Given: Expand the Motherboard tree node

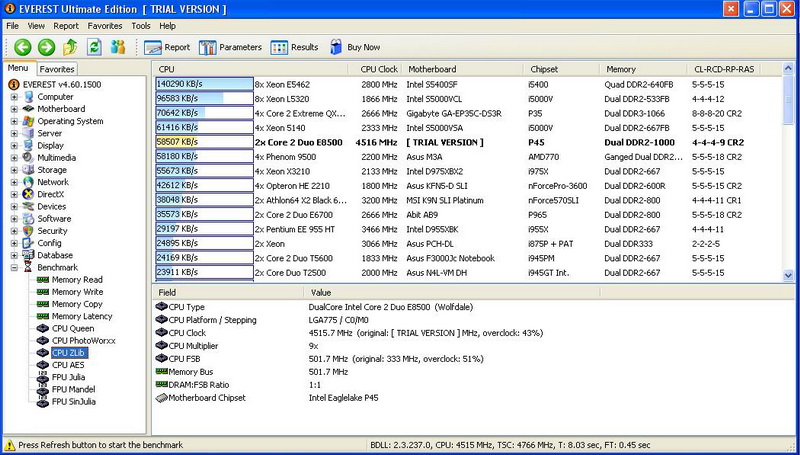Looking at the screenshot, I should pyautogui.click(x=14, y=109).
